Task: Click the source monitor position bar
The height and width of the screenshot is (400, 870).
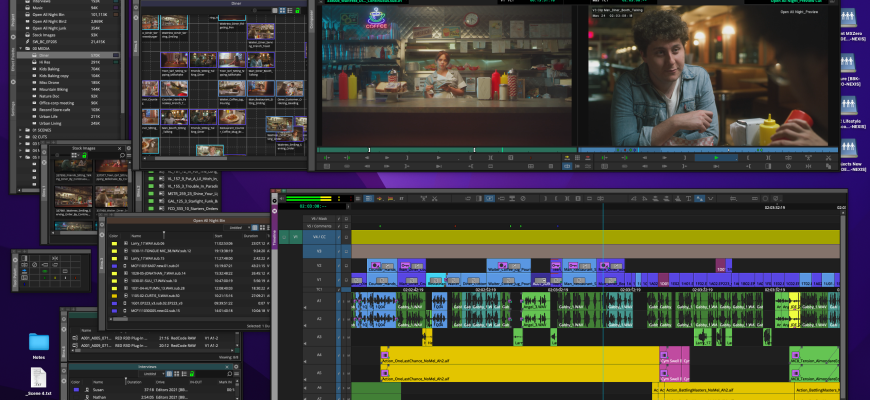Action: [447, 149]
